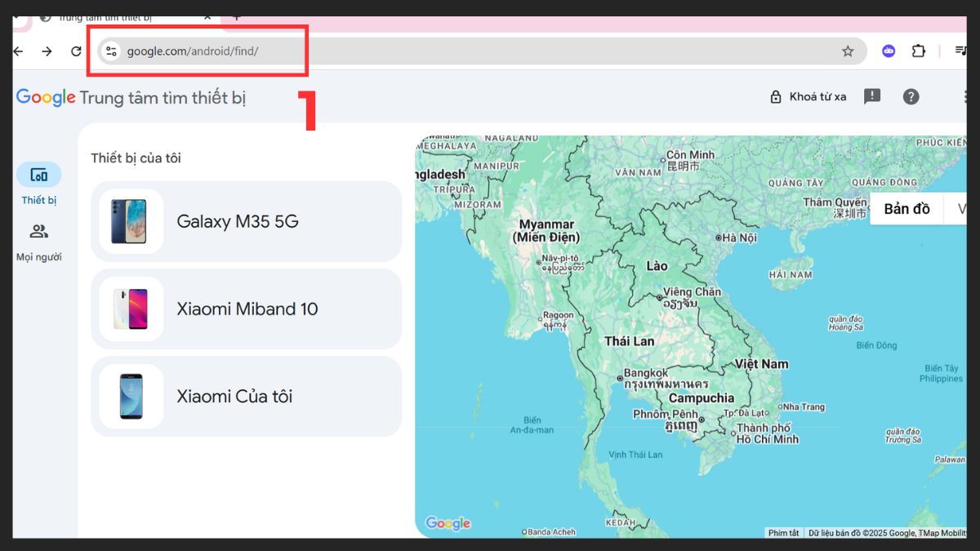Open the help question-mark icon
980x551 pixels.
[x=911, y=96]
